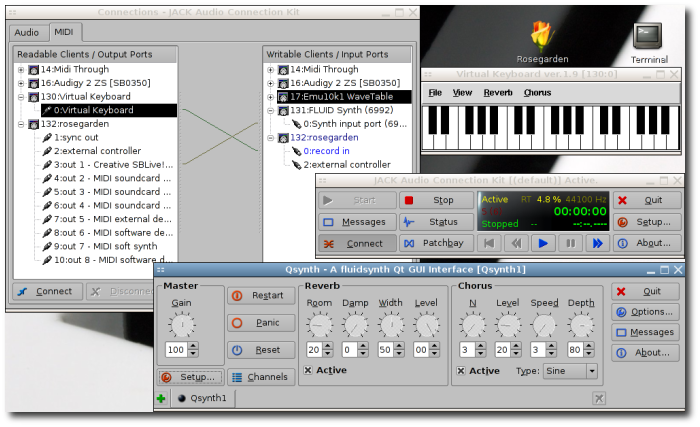Toggle Reverb Active checkbox

[325, 370]
